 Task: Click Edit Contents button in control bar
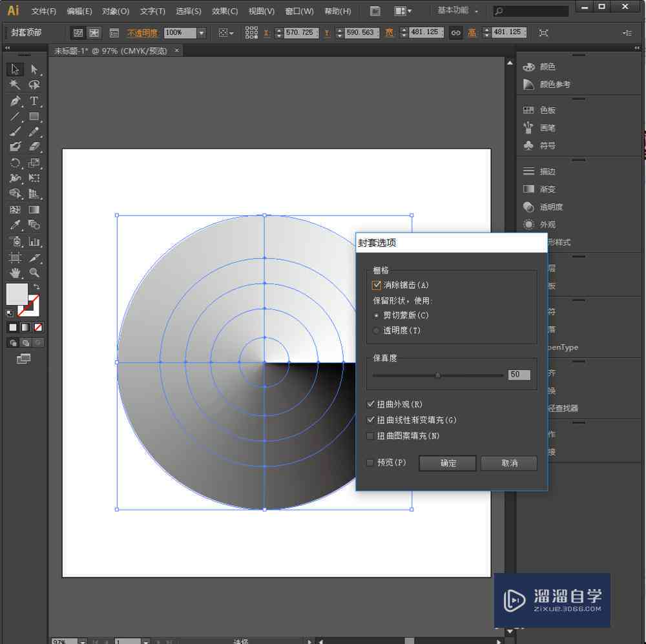94,32
